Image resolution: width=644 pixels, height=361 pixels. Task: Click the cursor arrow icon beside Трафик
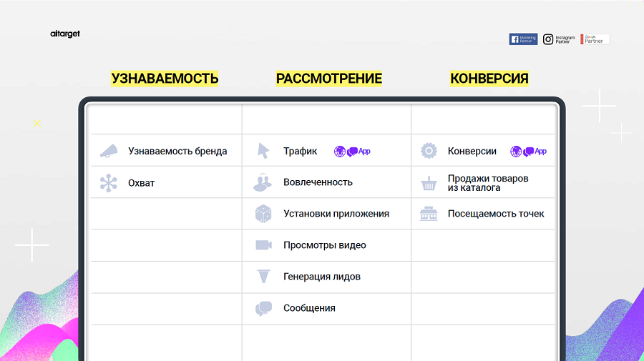pyautogui.click(x=263, y=151)
